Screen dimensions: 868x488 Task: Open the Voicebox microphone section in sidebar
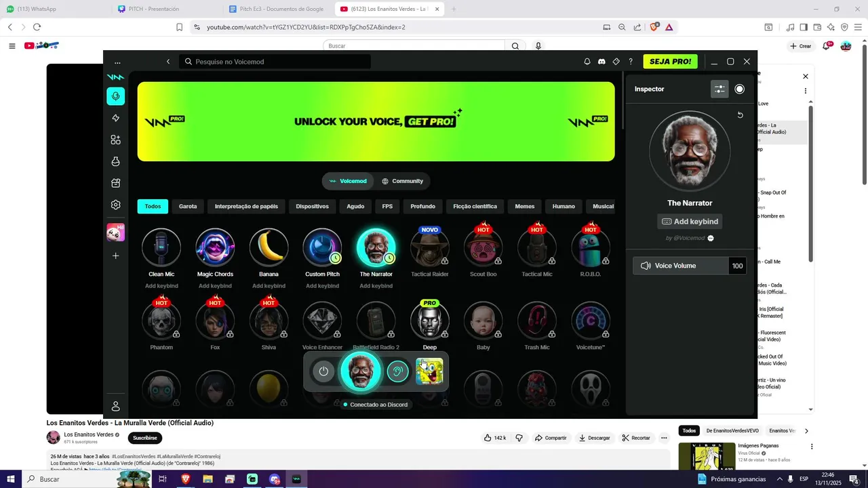pos(115,96)
